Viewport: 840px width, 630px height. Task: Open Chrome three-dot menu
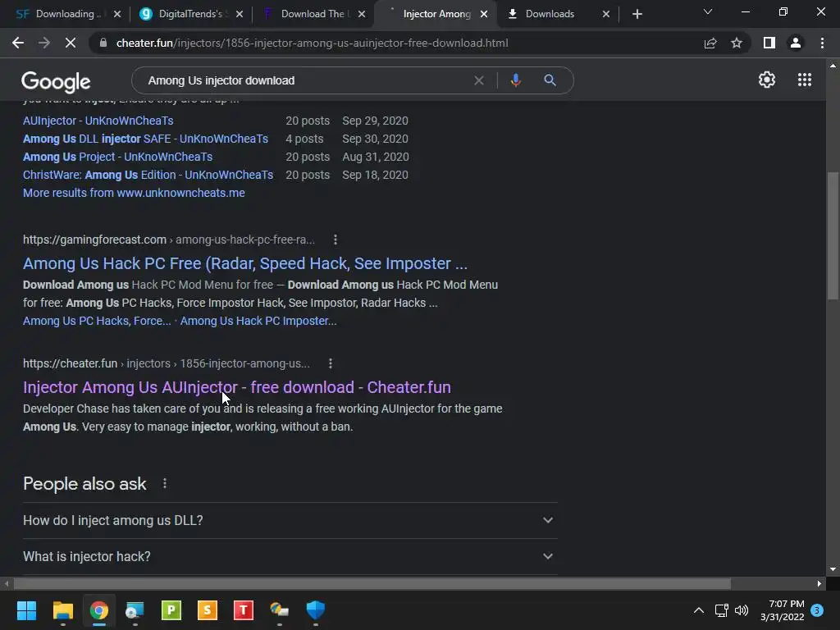(x=822, y=43)
